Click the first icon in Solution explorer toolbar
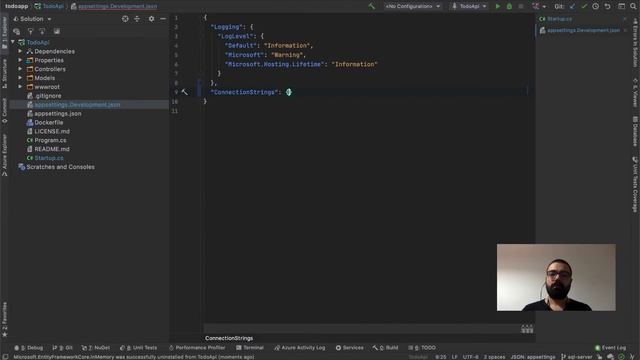The image size is (640, 360). (17, 31)
